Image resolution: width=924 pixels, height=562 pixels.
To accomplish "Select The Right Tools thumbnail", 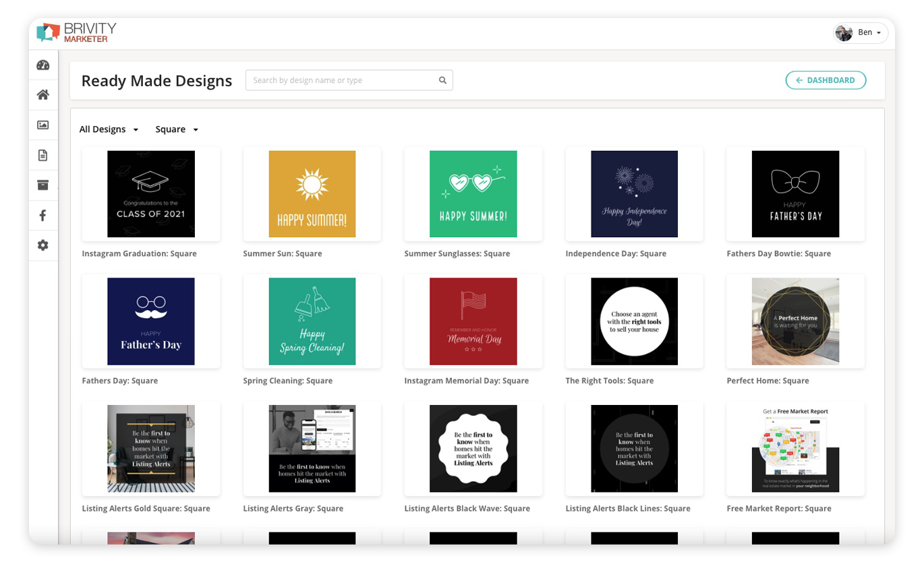I will (x=634, y=321).
